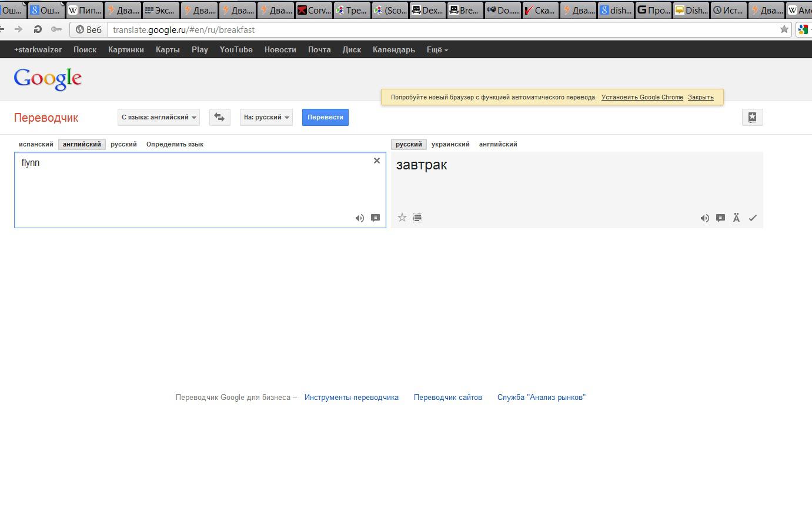812x517 pixels.
Task: Listen to the Russian translation
Action: pos(704,218)
